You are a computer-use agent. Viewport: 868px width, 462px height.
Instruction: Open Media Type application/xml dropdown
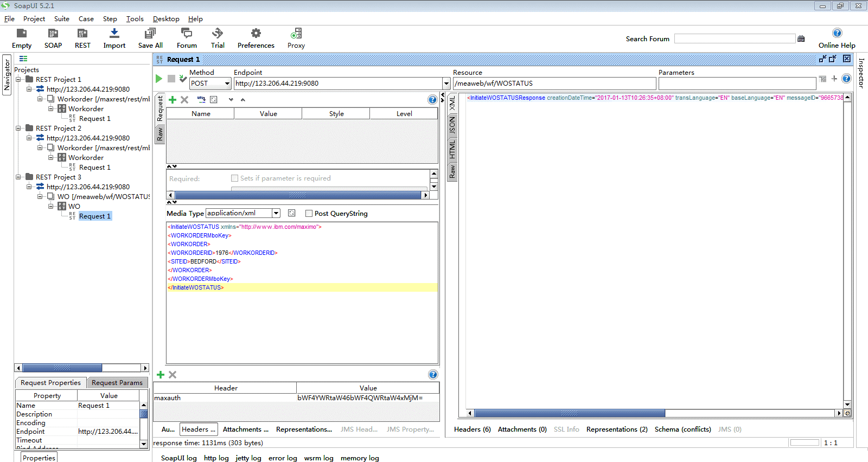point(276,213)
